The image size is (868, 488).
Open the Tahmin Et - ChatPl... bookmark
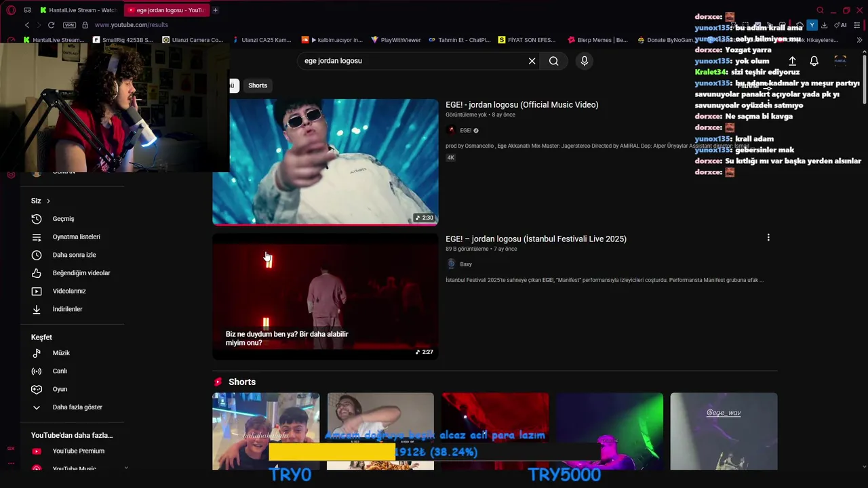(x=459, y=40)
